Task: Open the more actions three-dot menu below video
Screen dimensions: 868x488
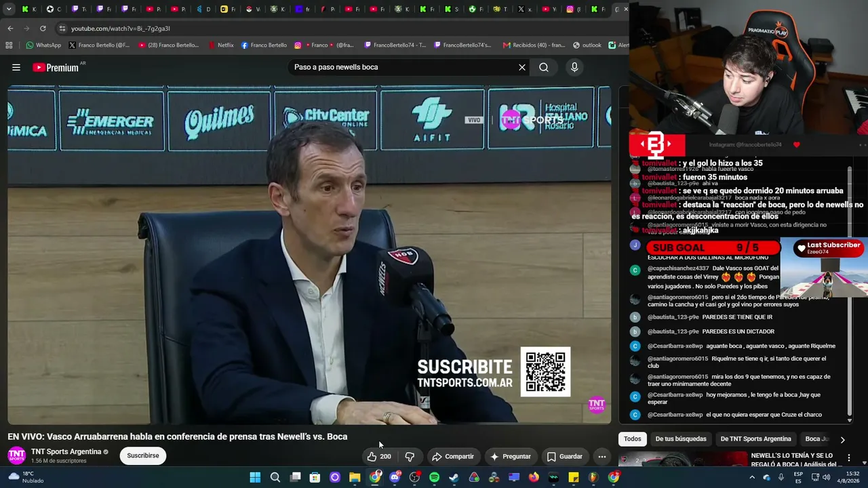Action: [602, 456]
